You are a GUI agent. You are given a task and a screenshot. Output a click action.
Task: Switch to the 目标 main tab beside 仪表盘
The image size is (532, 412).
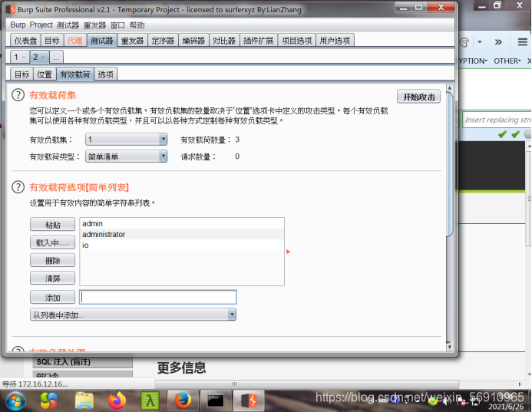[52, 41]
